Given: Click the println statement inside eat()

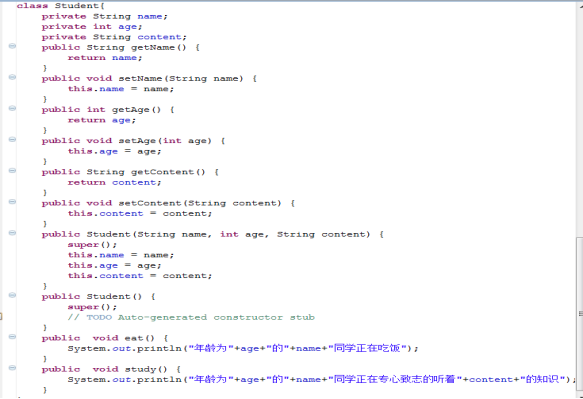Looking at the screenshot, I should click(x=243, y=348).
